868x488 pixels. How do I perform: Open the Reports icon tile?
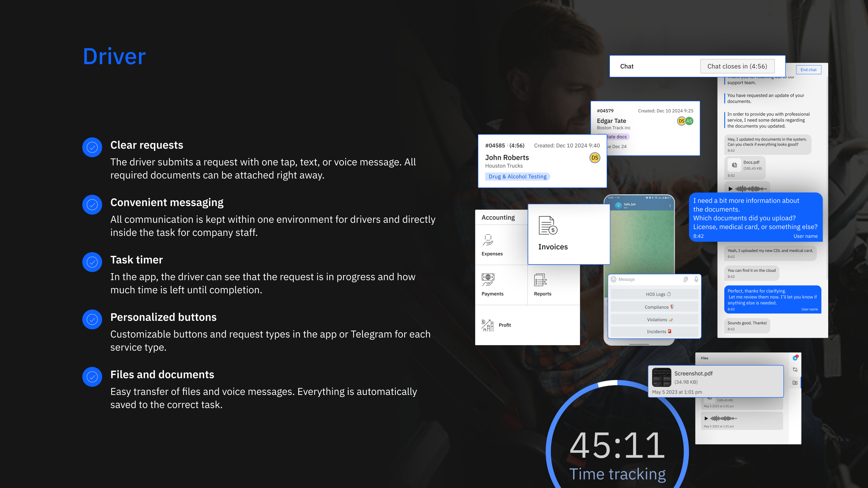pos(540,279)
